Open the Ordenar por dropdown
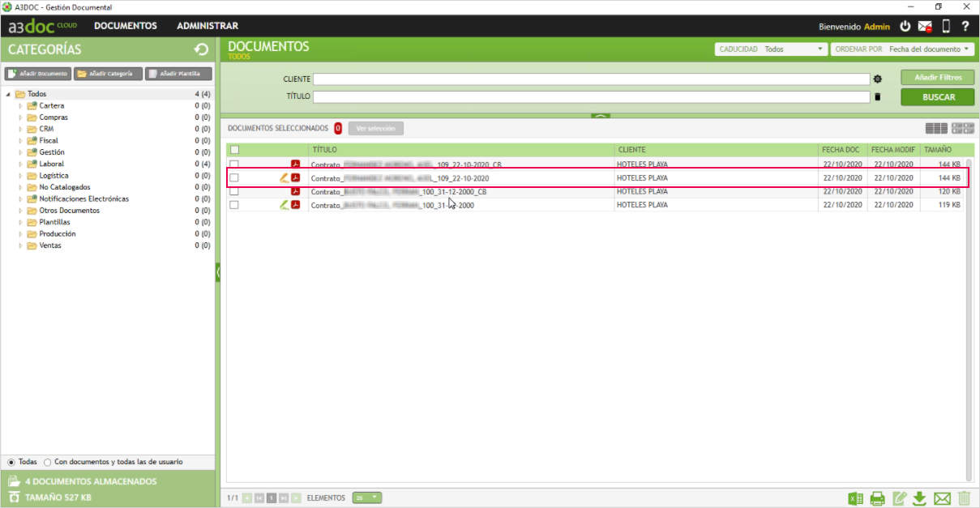Viewport: 980px width, 508px height. pos(902,49)
